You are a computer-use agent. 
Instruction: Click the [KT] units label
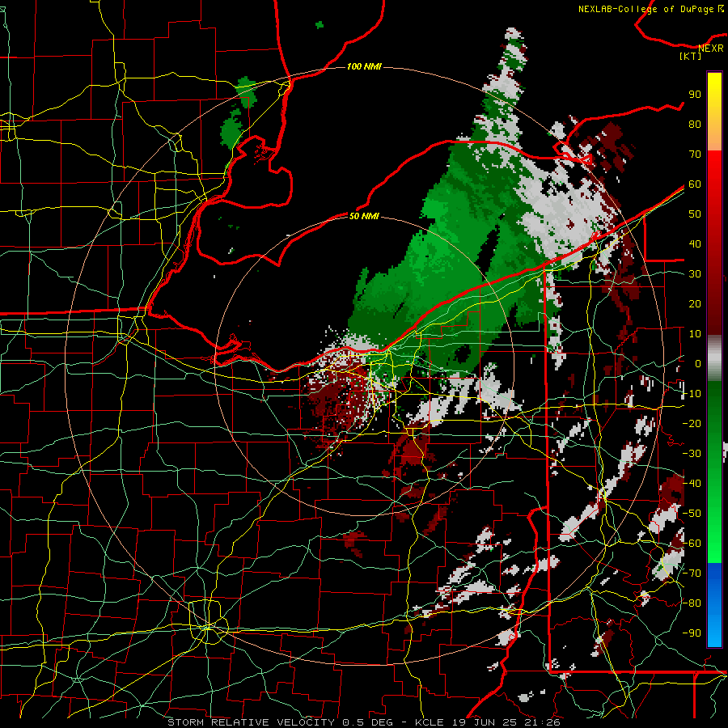click(690, 57)
